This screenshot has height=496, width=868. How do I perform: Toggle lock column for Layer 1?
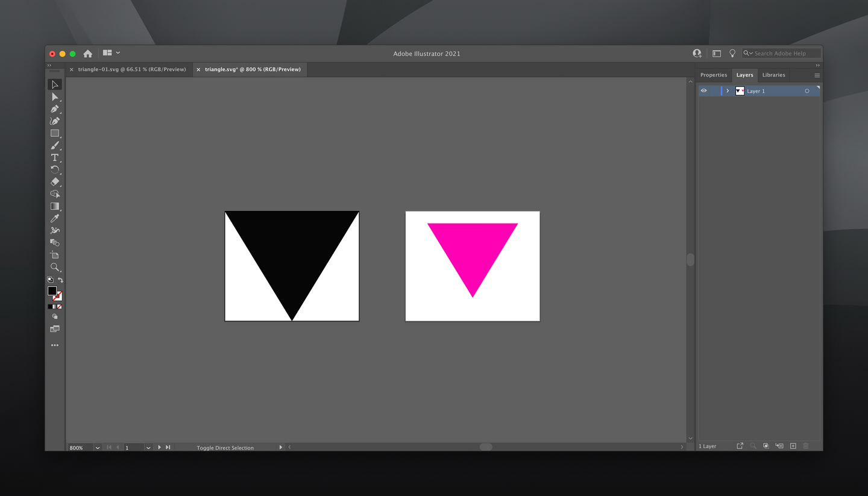tap(714, 91)
